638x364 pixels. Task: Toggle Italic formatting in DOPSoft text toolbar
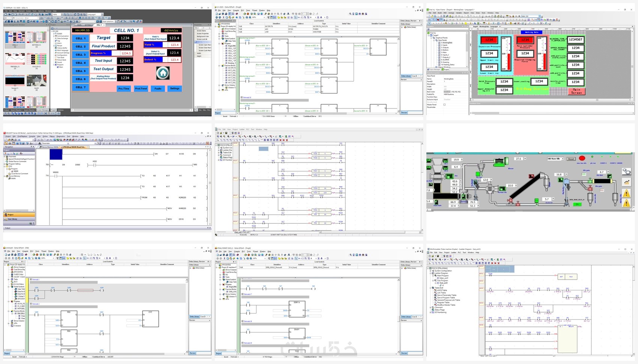pos(70,18)
